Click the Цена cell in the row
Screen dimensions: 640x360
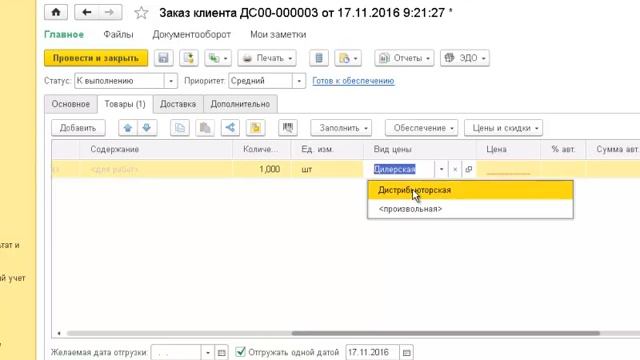(x=508, y=169)
